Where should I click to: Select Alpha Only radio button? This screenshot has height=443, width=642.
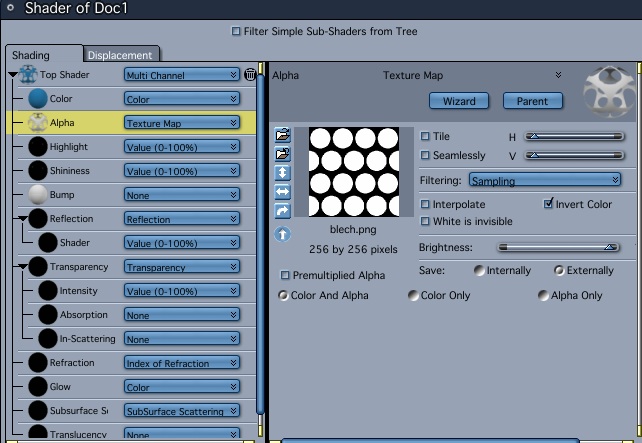click(x=543, y=295)
